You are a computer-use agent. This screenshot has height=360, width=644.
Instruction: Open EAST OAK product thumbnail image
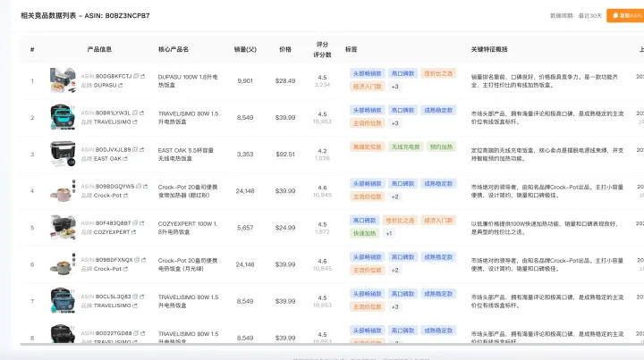[x=63, y=154]
